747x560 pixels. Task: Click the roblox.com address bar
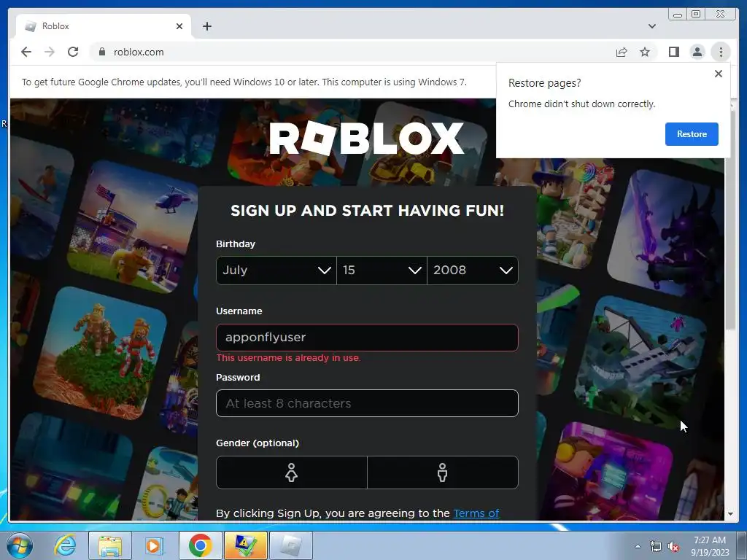pyautogui.click(x=352, y=52)
